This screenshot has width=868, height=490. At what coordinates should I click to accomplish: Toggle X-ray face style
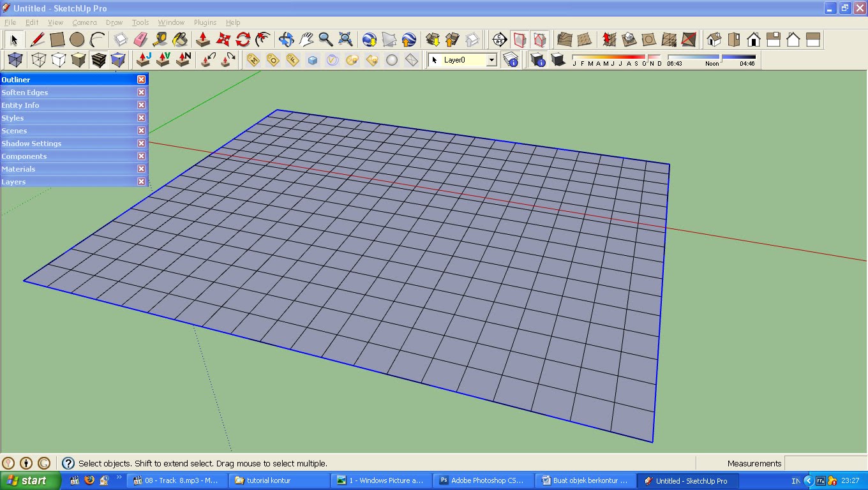tap(15, 60)
